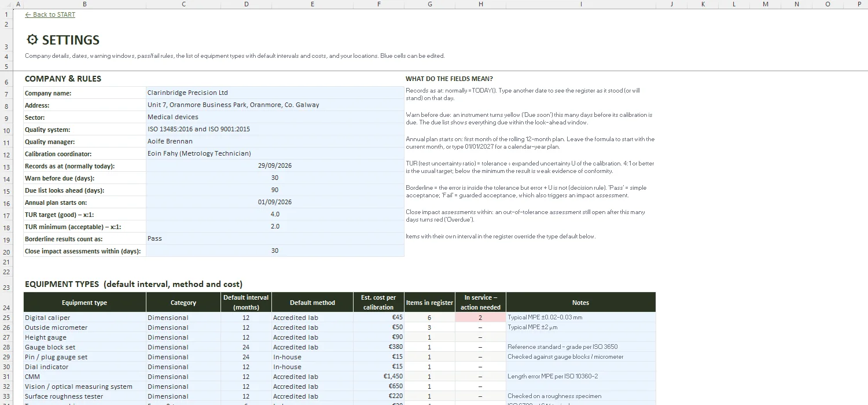The width and height of the screenshot is (868, 405).
Task: Click the €650 cost for Vision measuring system
Action: pyautogui.click(x=378, y=386)
